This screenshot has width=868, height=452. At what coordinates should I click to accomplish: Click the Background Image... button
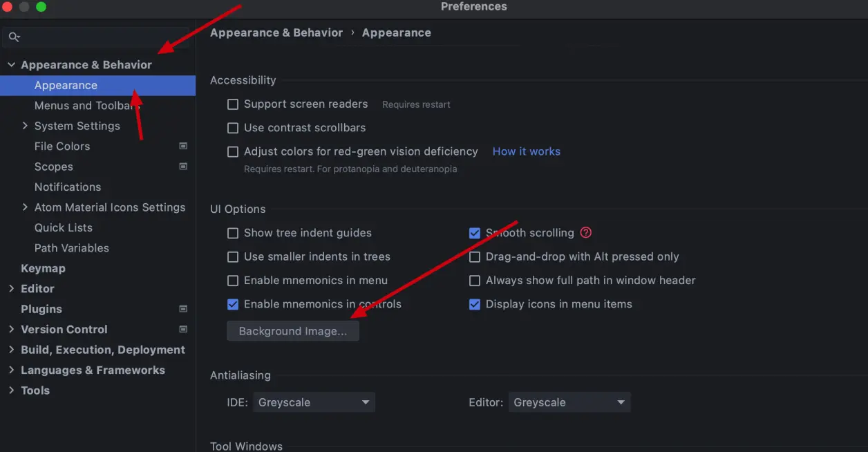pos(293,331)
